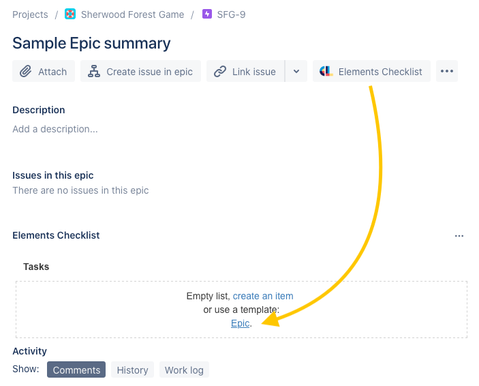Open the toolbar more actions ellipsis

(447, 71)
